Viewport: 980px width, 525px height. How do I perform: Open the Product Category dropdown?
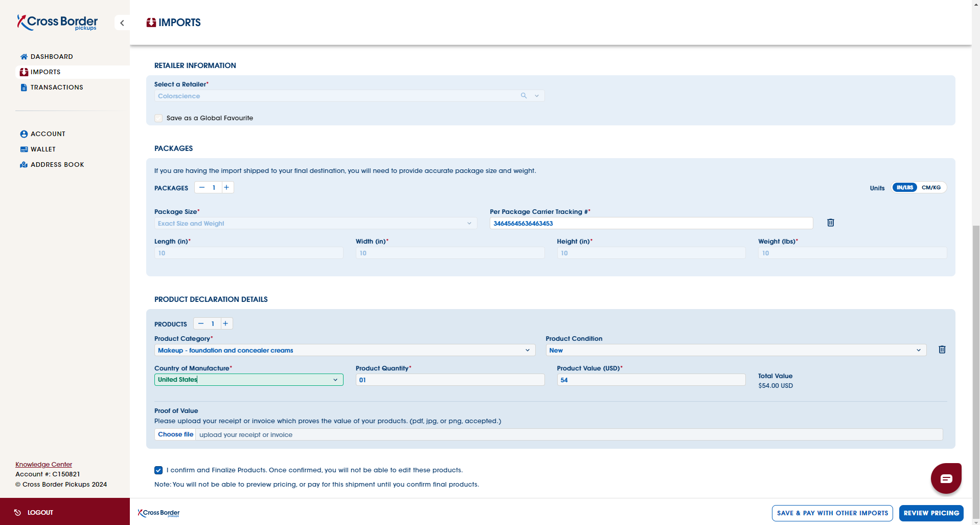point(345,350)
